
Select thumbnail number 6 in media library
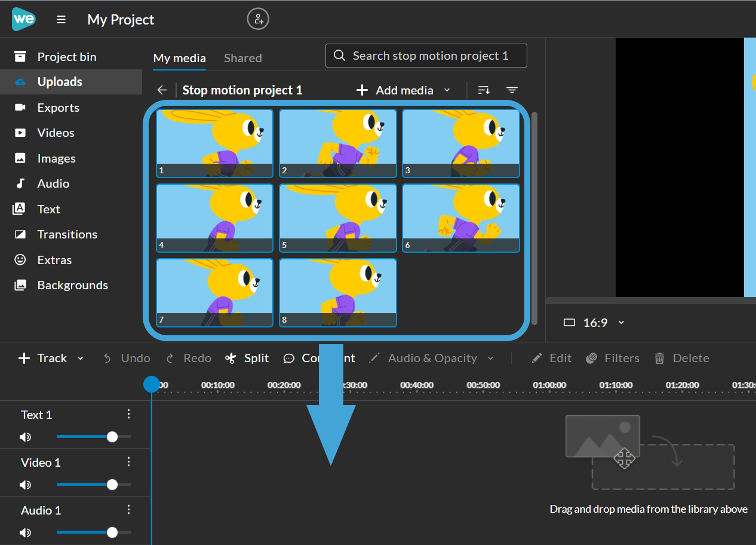click(460, 218)
